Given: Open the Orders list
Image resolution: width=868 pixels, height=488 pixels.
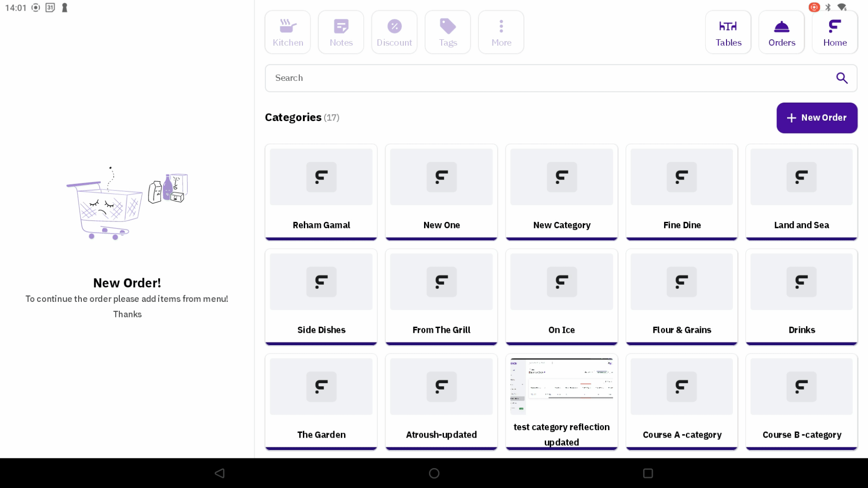Looking at the screenshot, I should point(781,32).
